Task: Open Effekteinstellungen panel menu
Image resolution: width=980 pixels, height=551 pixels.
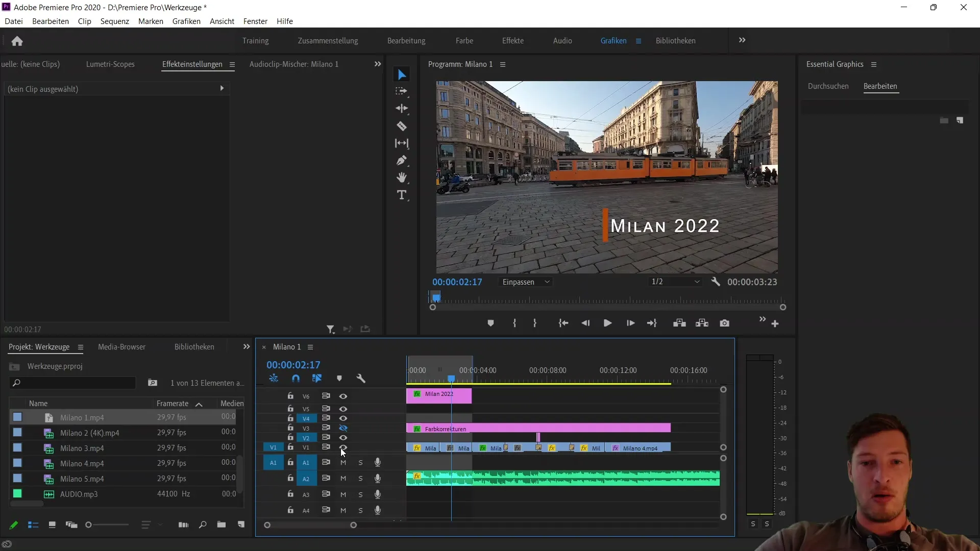Action: 232,65
